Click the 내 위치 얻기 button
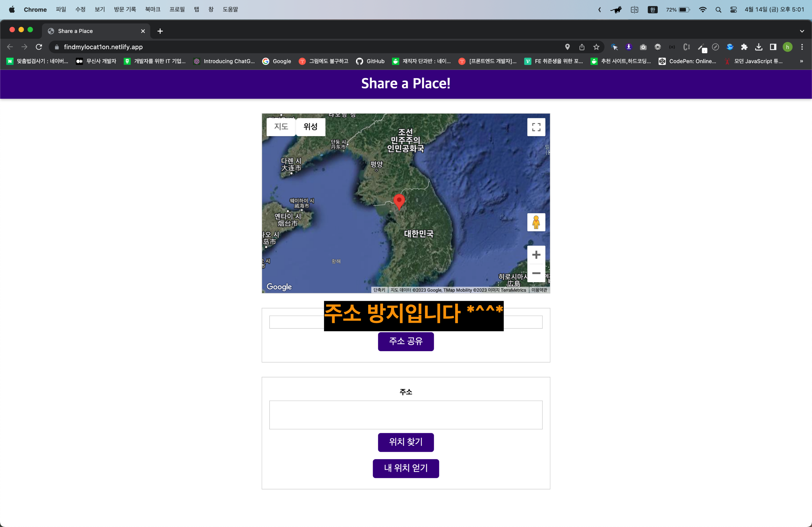812x527 pixels. pos(406,468)
